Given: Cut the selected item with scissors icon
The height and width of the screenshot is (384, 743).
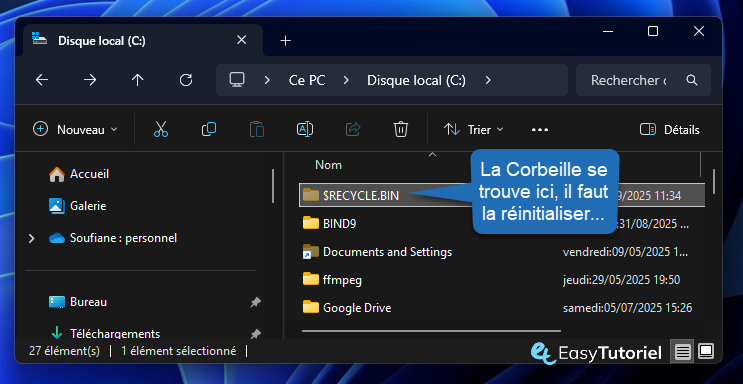Looking at the screenshot, I should [x=161, y=129].
